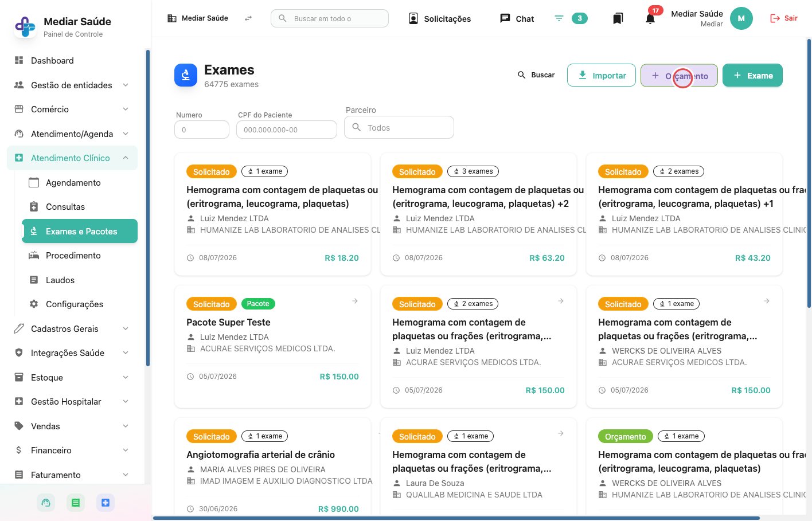Screen dimensions: 812x521
Task: Open the notifications bell icon
Action: (x=650, y=18)
